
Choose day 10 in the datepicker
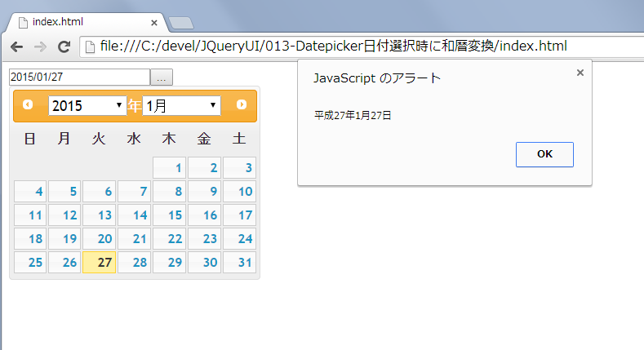point(239,191)
